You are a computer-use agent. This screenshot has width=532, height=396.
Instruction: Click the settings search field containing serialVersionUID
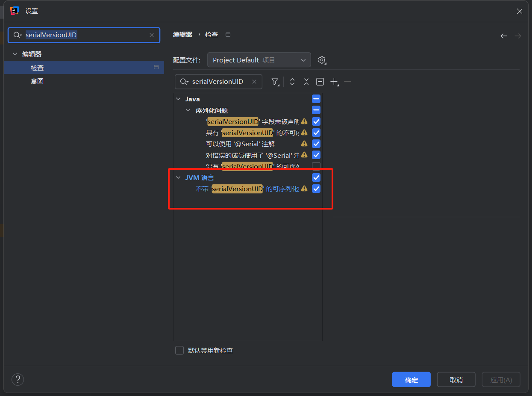coord(84,35)
